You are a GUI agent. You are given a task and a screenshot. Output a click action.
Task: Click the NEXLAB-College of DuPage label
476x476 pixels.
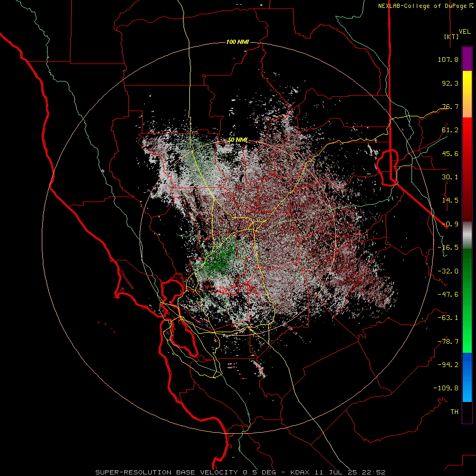click(x=422, y=6)
